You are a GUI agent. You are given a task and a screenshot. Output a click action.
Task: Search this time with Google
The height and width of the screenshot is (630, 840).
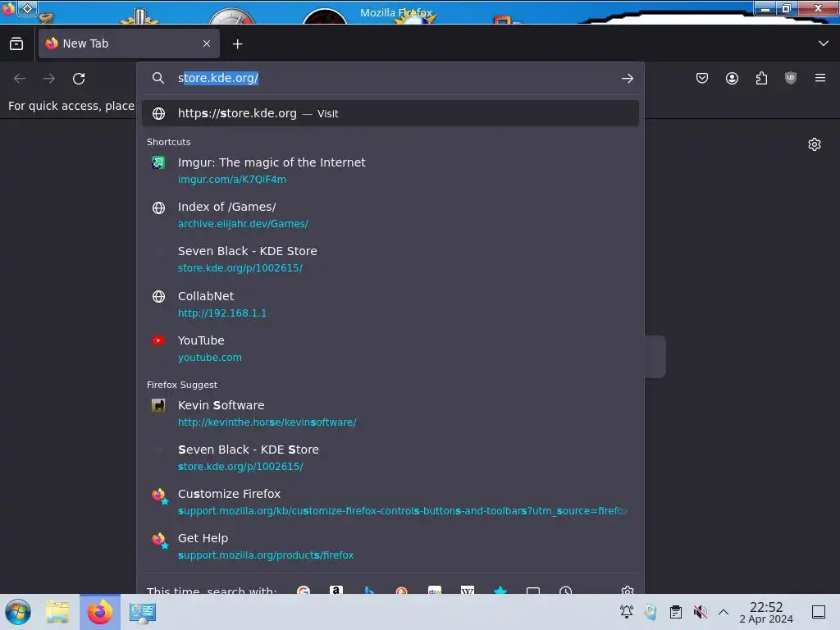tap(304, 591)
